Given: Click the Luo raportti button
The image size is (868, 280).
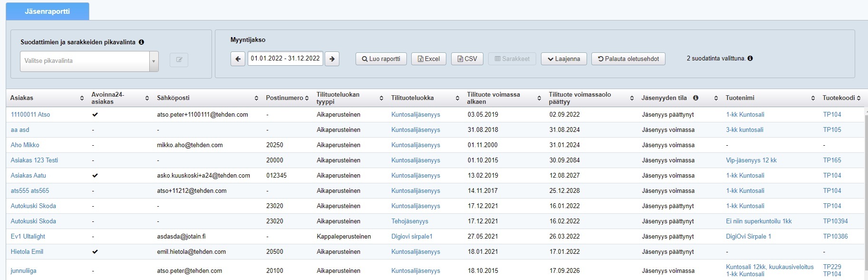Looking at the screenshot, I should 381,59.
